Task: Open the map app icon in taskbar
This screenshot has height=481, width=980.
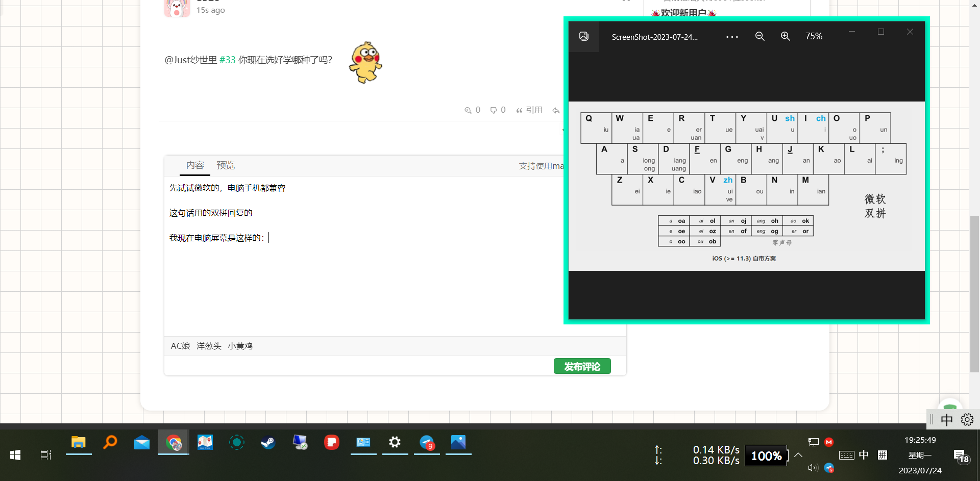Action: pyautogui.click(x=205, y=442)
